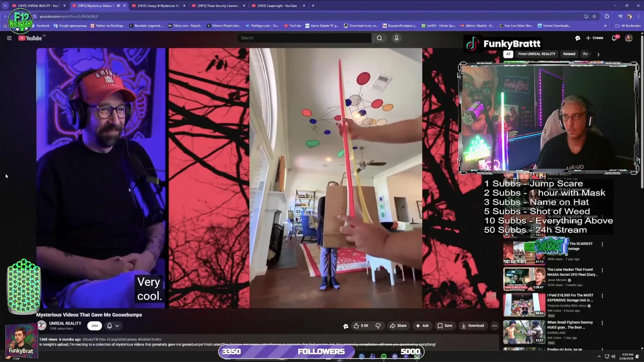
Task: Open the account avatar menu
Action: (628, 38)
